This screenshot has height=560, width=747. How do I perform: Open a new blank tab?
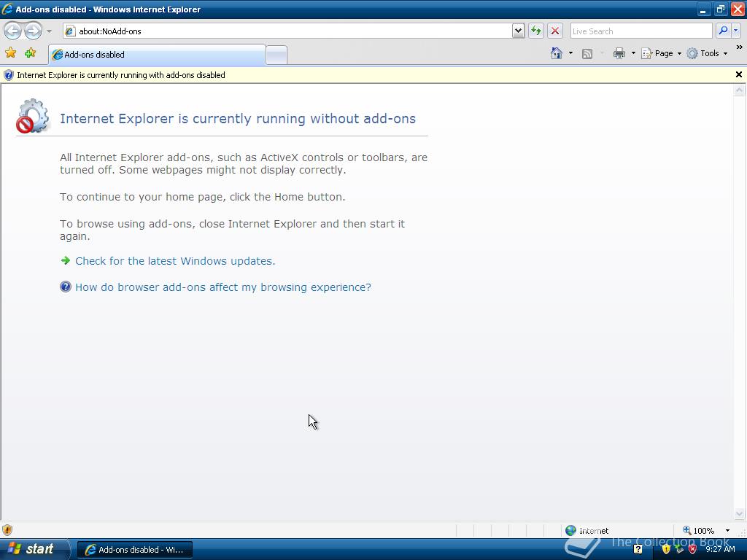point(276,55)
